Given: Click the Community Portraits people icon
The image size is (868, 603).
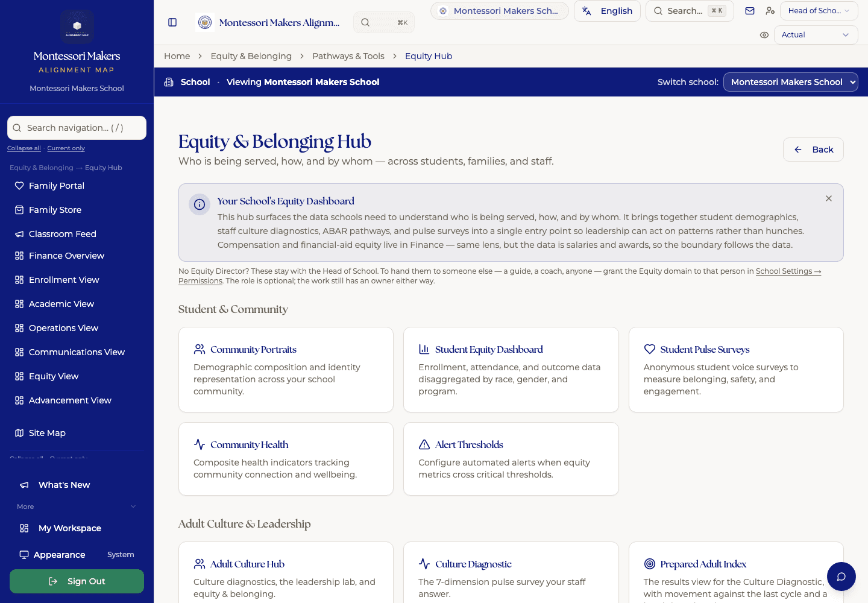Looking at the screenshot, I should (200, 349).
